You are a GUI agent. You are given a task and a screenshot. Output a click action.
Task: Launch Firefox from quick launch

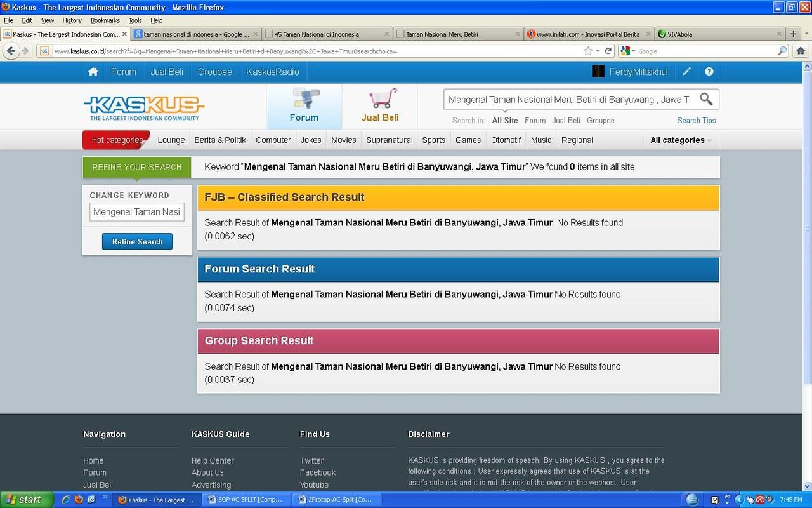[x=79, y=500]
